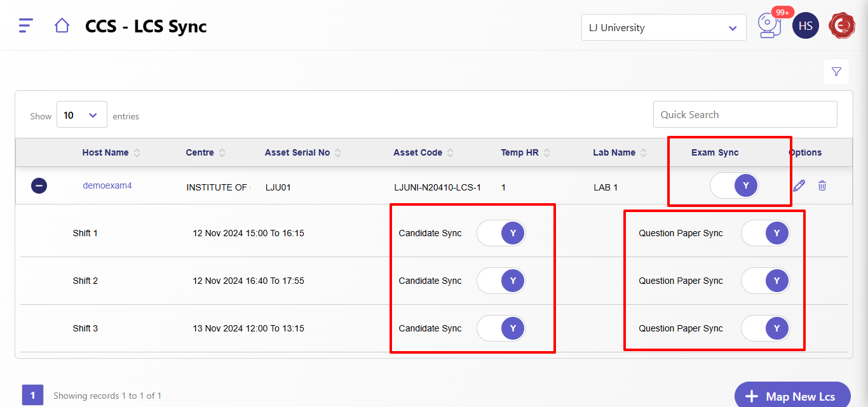
Task: Open the show entries count dropdown
Action: pyautogui.click(x=81, y=115)
